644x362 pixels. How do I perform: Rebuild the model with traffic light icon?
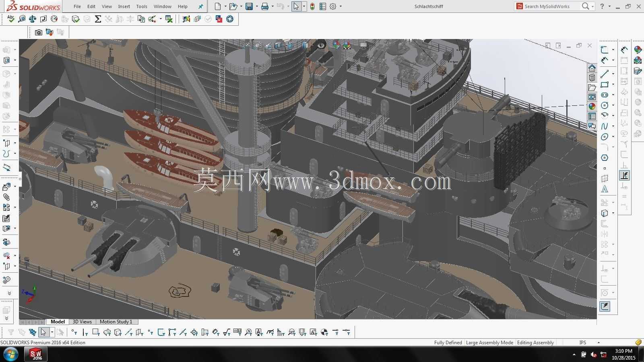[x=312, y=6]
